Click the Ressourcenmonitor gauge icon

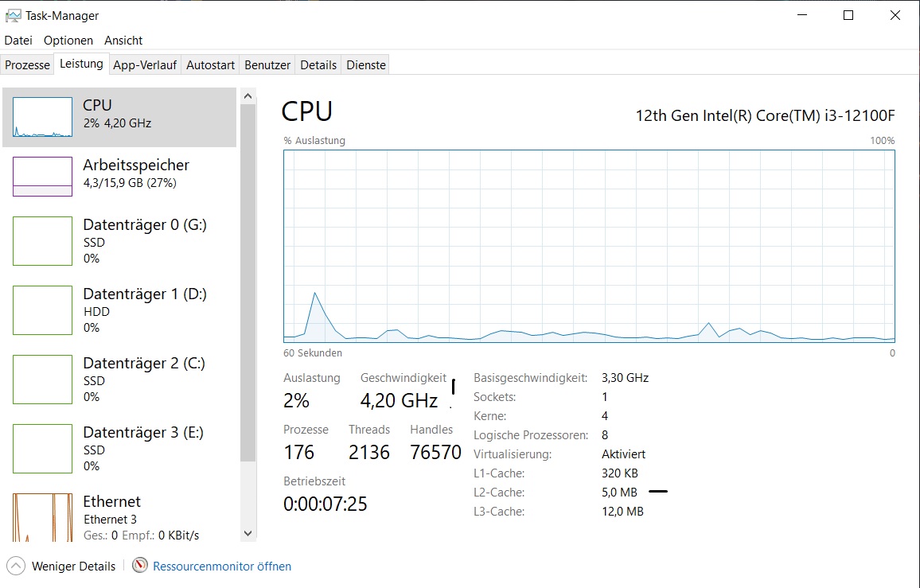139,566
